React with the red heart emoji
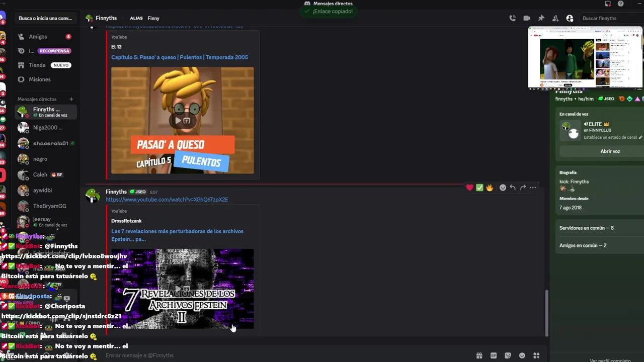 coord(469,188)
